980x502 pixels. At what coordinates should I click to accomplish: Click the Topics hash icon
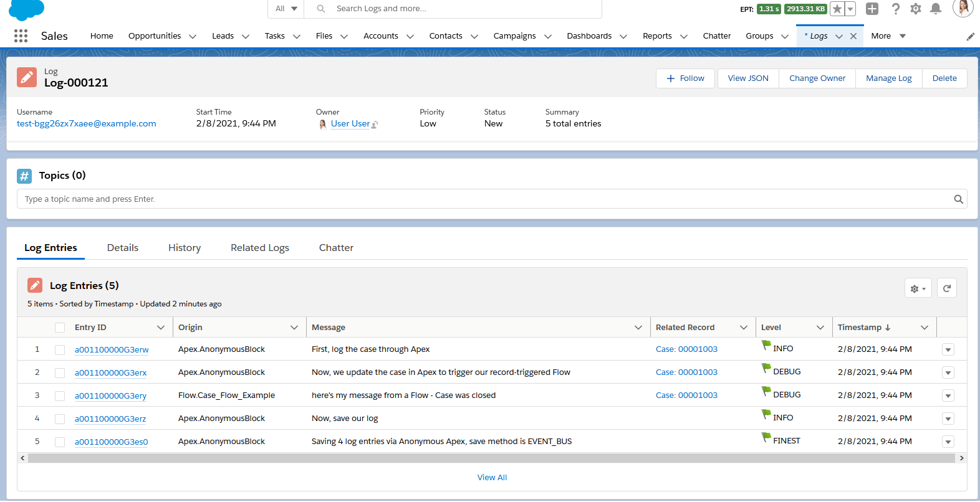click(24, 176)
